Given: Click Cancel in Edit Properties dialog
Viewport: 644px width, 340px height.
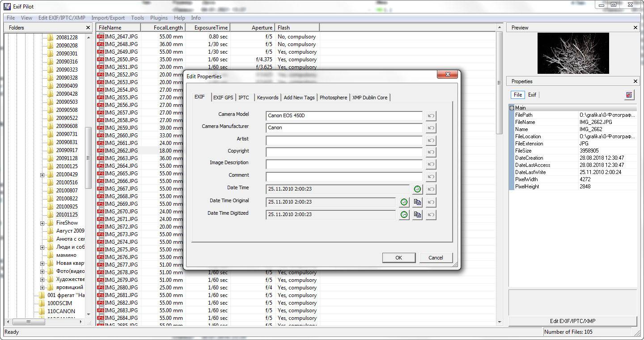Looking at the screenshot, I should (436, 258).
